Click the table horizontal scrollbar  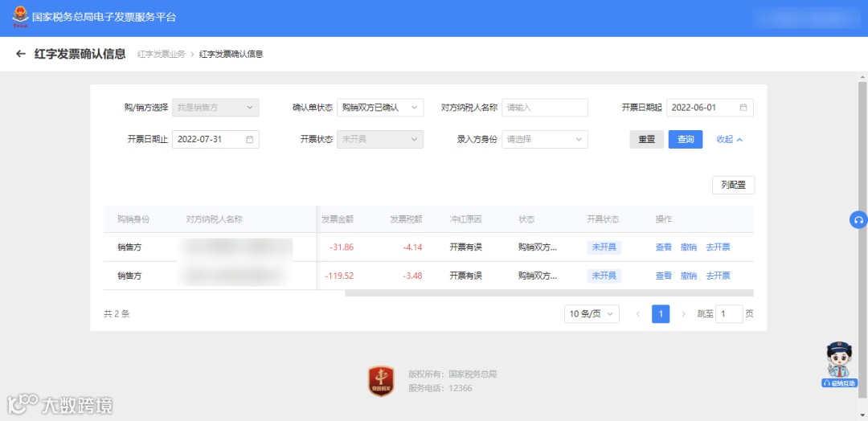tap(549, 292)
